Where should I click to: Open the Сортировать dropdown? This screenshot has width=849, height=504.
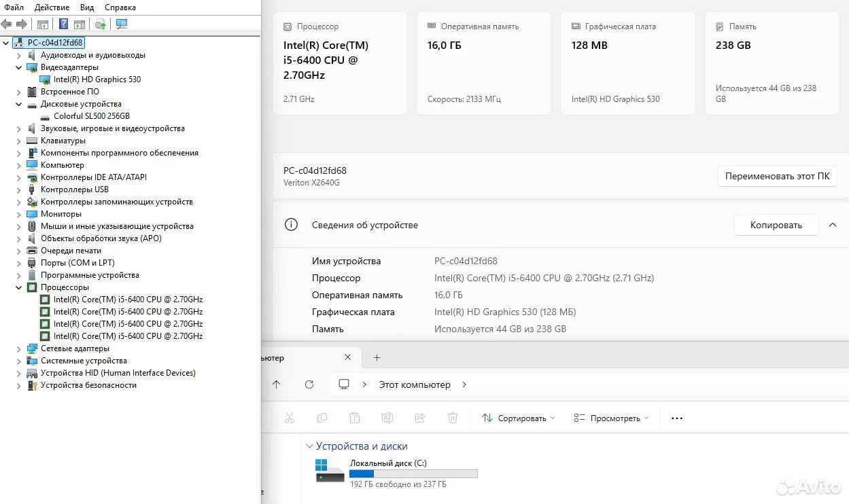click(519, 418)
